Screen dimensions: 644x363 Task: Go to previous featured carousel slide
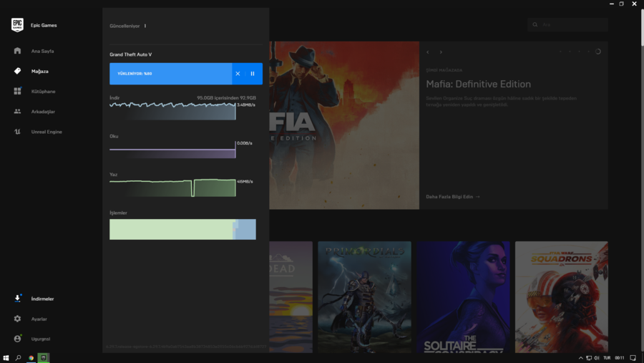click(x=428, y=52)
